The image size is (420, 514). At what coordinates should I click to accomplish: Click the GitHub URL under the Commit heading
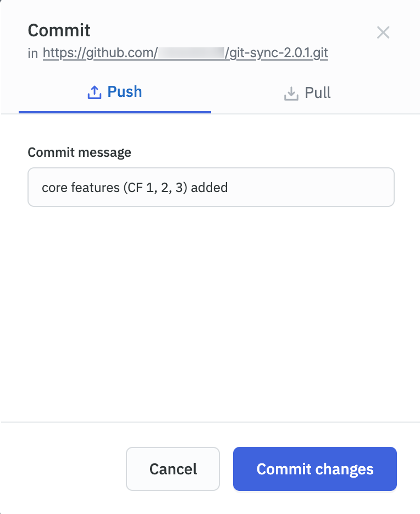[x=185, y=53]
